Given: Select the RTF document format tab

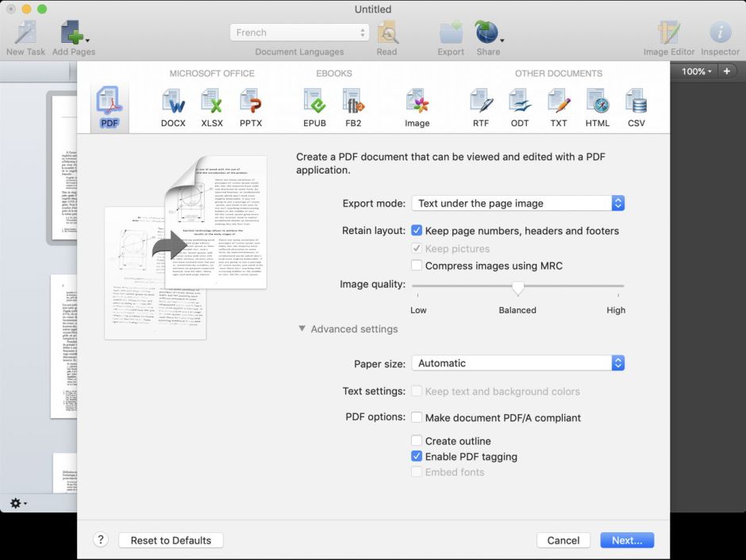Looking at the screenshot, I should tap(481, 107).
